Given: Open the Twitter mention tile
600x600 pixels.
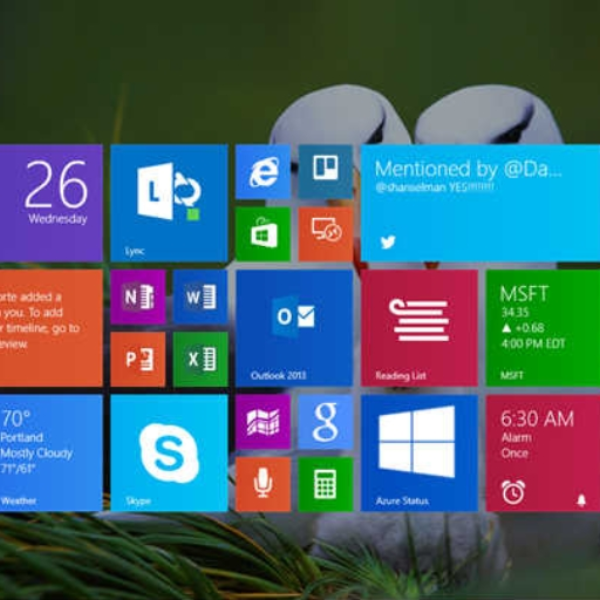Looking at the screenshot, I should point(480,203).
